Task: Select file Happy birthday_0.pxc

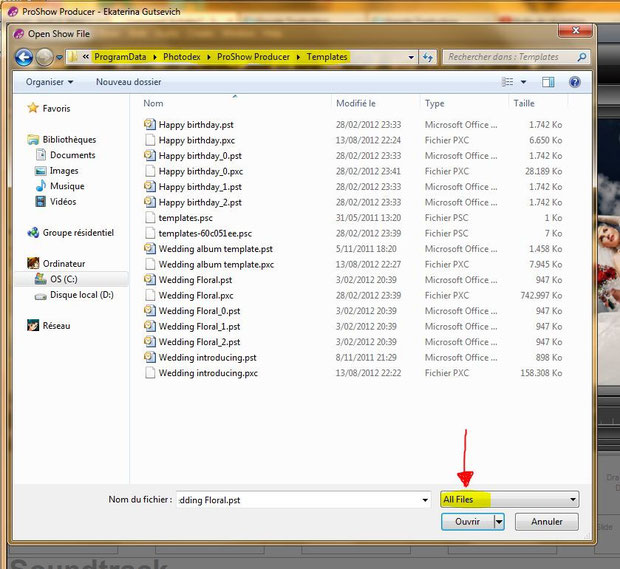Action: tap(201, 171)
